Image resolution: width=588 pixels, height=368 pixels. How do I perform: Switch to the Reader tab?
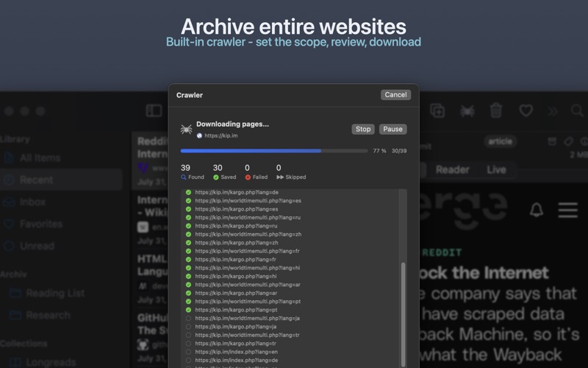452,170
